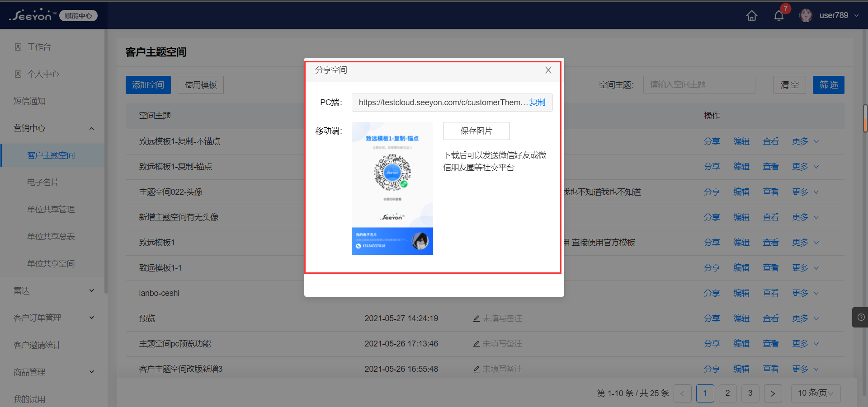Open the home page icon
Screen dimensions: 868x407
(752, 16)
